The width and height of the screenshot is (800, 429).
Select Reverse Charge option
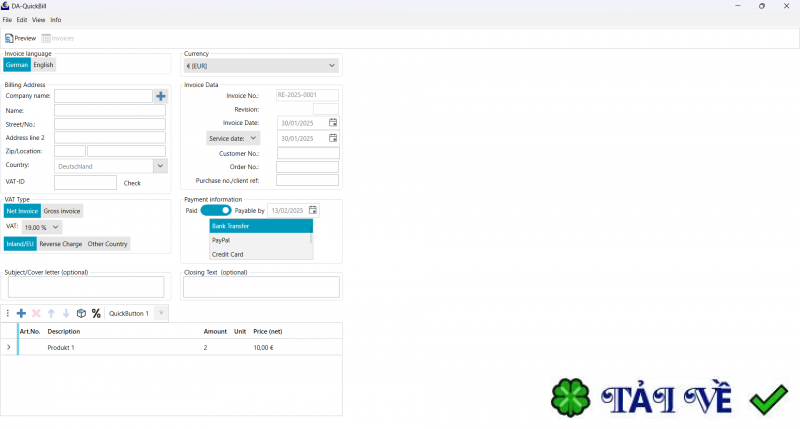(61, 244)
